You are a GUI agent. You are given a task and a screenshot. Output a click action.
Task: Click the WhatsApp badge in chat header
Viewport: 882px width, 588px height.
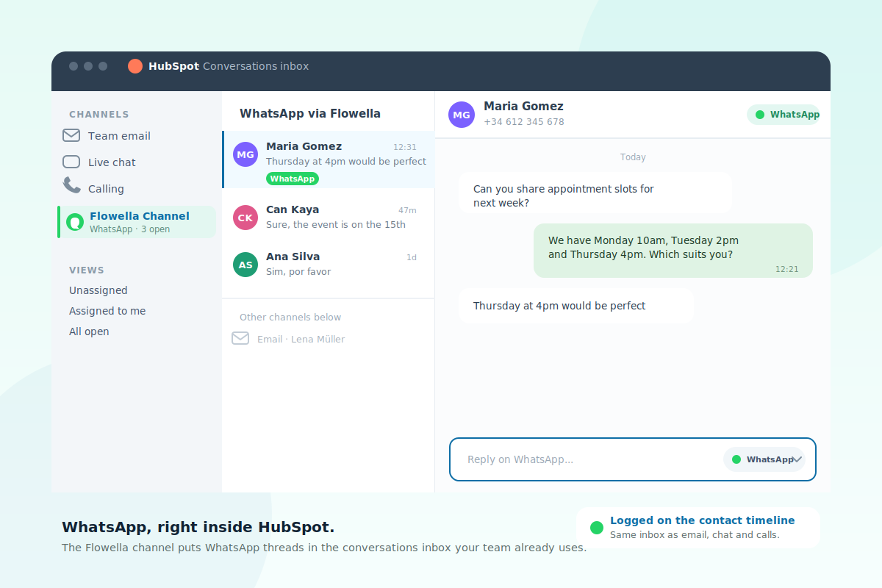coord(784,115)
